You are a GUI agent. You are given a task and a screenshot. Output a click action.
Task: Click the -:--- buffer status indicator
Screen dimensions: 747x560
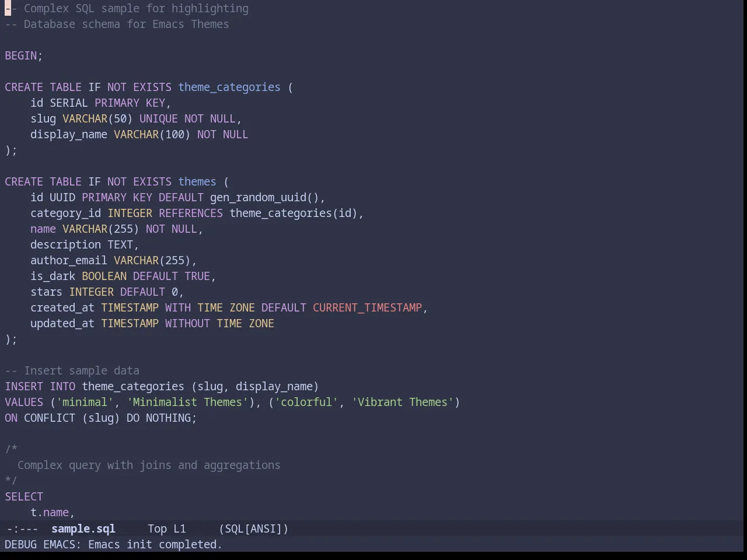point(22,528)
